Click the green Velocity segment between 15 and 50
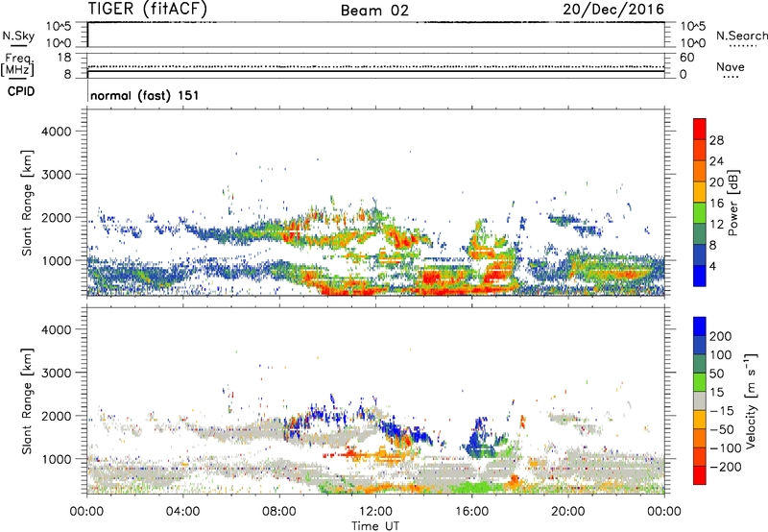The width and height of the screenshot is (768, 532). [700, 382]
